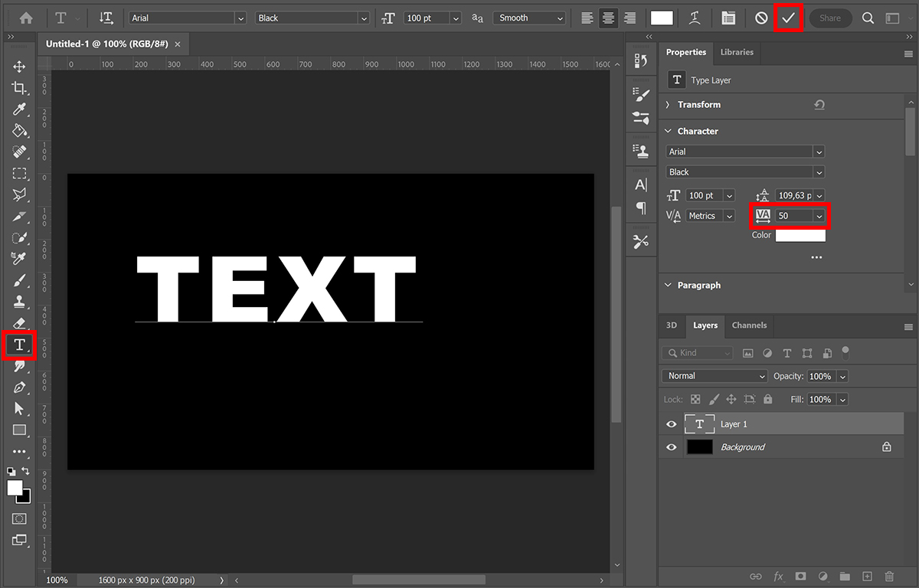Switch to the Channels tab
Screen dimensions: 919x588
[749, 325]
